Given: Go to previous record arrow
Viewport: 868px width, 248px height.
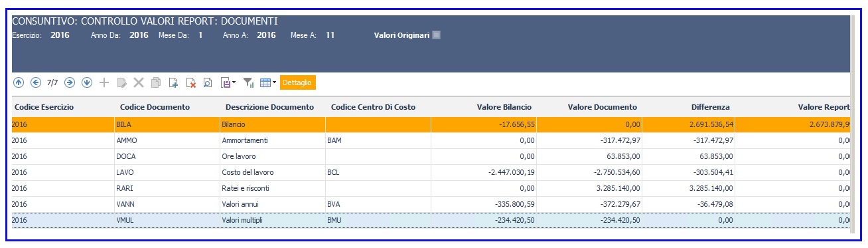Looking at the screenshot, I should coord(35,82).
